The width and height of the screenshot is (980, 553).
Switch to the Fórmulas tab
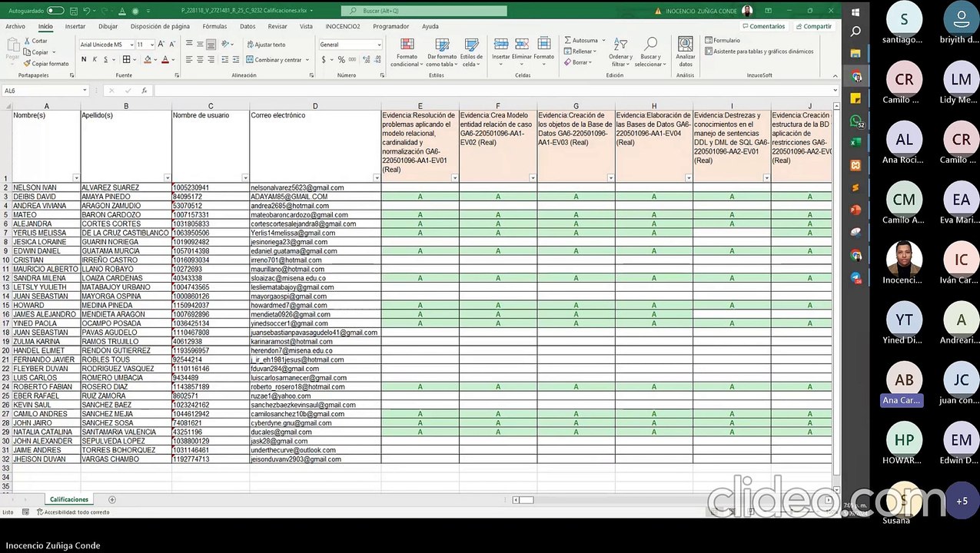214,26
